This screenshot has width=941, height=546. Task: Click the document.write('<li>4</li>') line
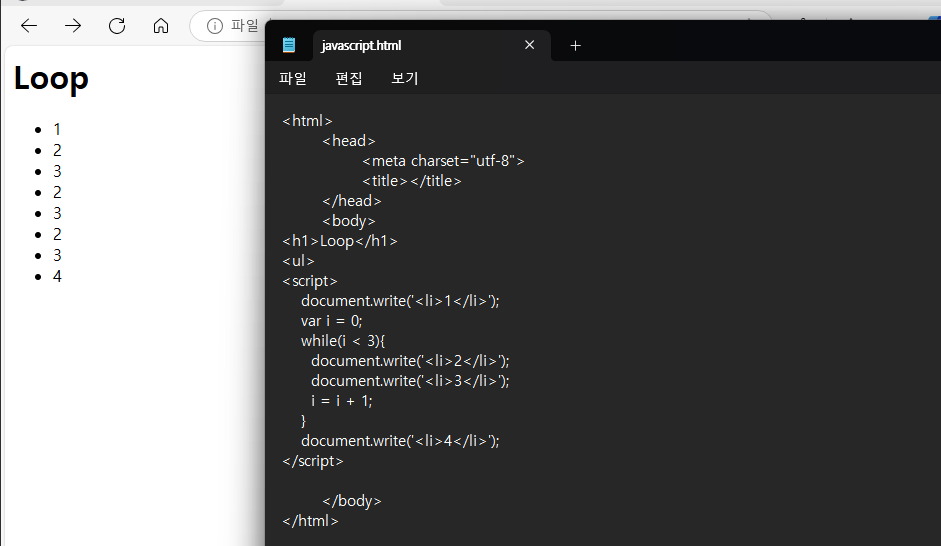point(400,441)
